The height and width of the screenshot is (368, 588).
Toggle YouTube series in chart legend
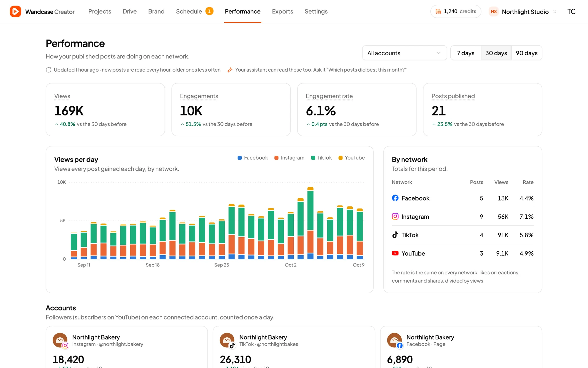tap(352, 158)
